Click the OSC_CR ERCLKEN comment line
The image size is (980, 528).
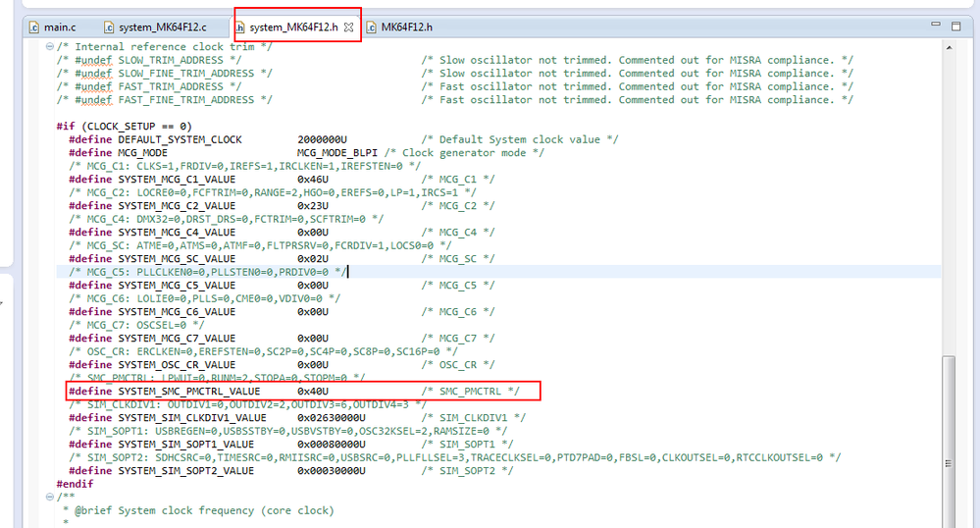coord(263,351)
